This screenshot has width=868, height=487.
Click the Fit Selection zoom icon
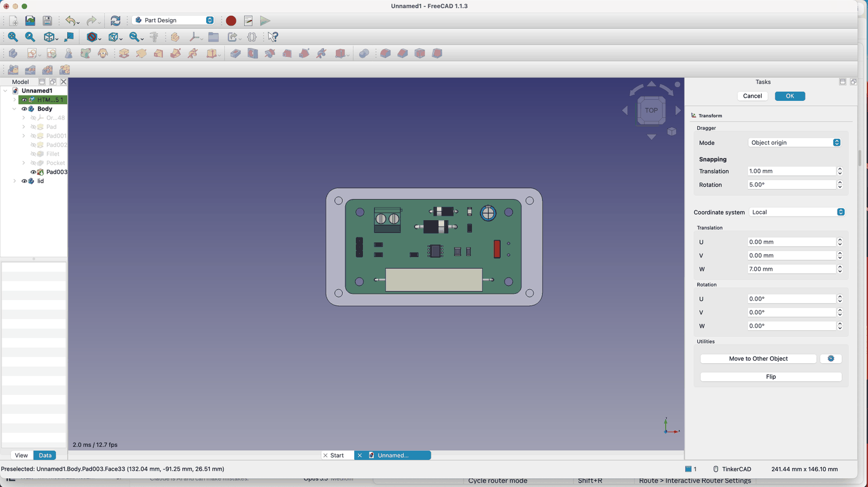(x=30, y=37)
